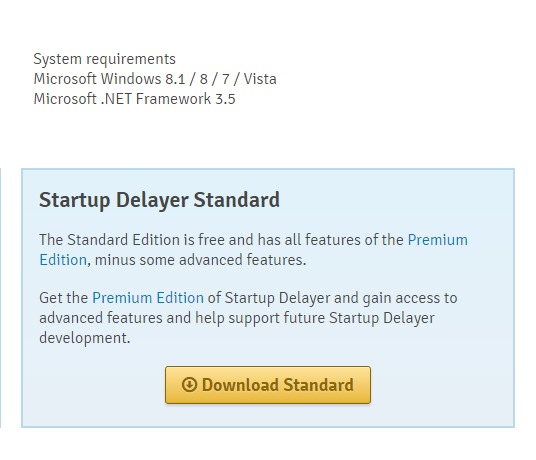Select the Startup Delayer Standard heading

[159, 200]
